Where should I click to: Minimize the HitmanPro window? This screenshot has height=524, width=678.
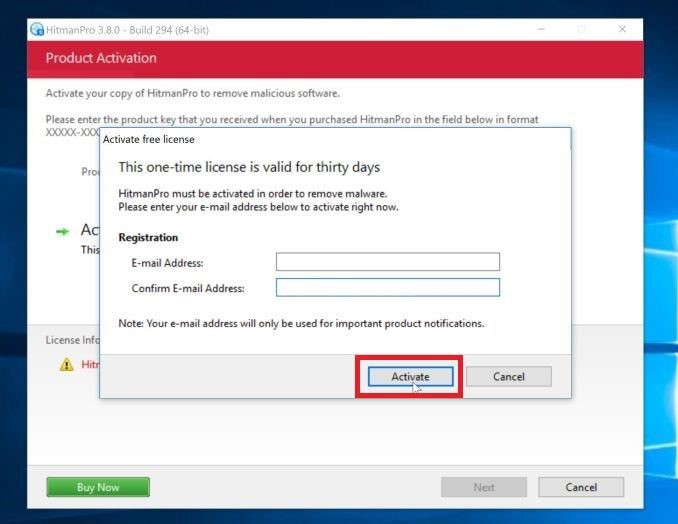(x=542, y=30)
